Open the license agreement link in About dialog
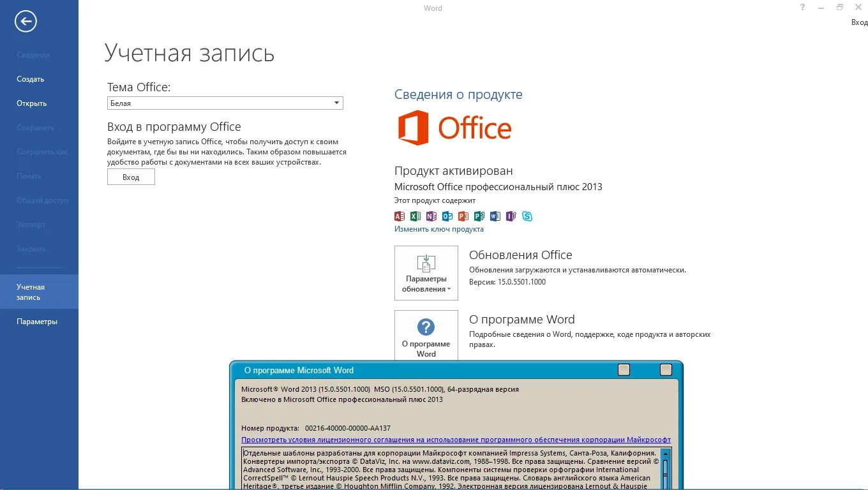This screenshot has width=868, height=490. click(456, 440)
